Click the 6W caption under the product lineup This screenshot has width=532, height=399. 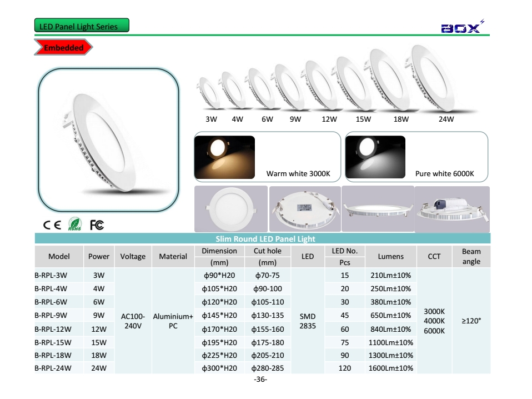[267, 119]
